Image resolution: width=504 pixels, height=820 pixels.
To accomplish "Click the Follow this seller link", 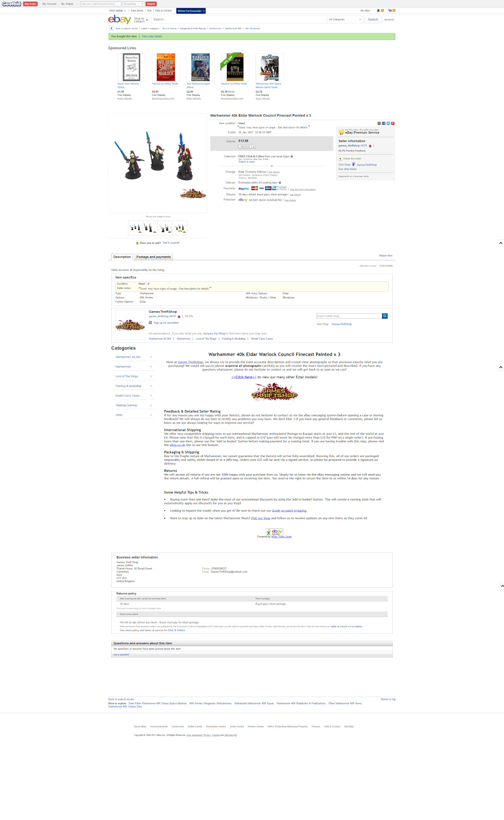I will [x=352, y=159].
